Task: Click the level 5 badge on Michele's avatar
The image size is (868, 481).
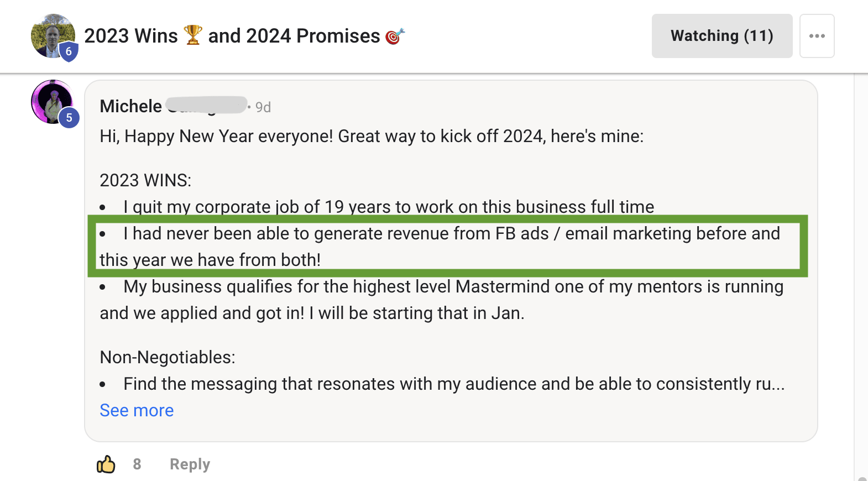Action: [x=69, y=118]
